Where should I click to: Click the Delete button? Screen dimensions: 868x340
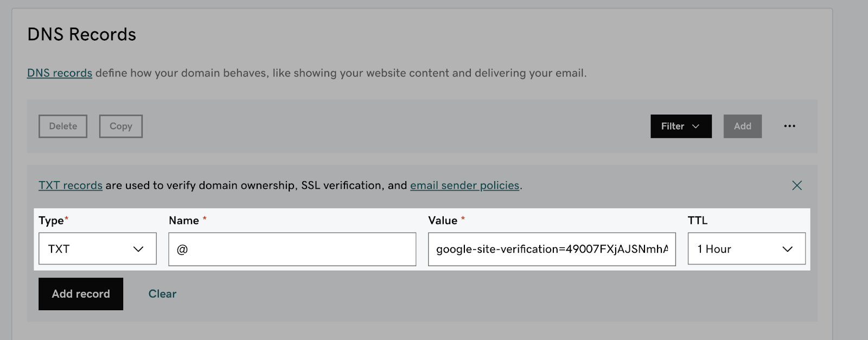click(63, 126)
